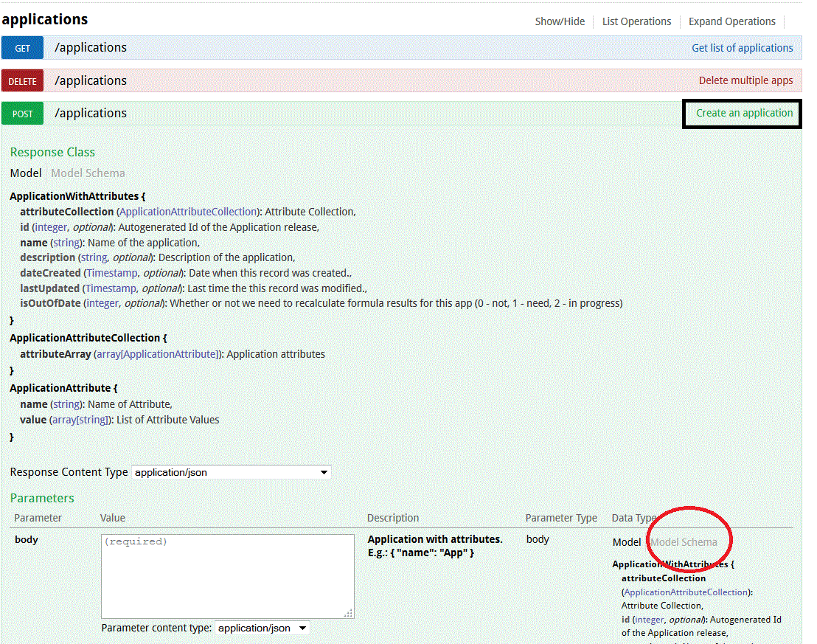Click inside the required body value textarea

point(227,577)
